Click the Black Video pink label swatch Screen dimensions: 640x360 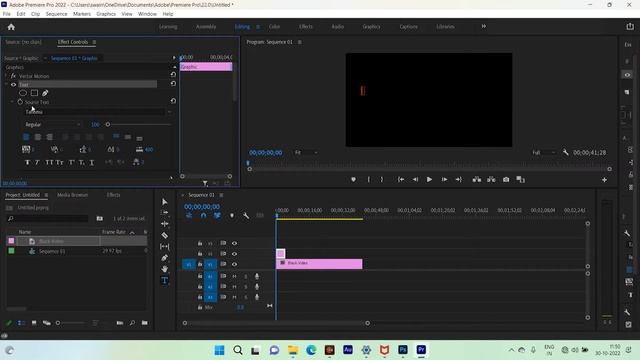pos(11,241)
